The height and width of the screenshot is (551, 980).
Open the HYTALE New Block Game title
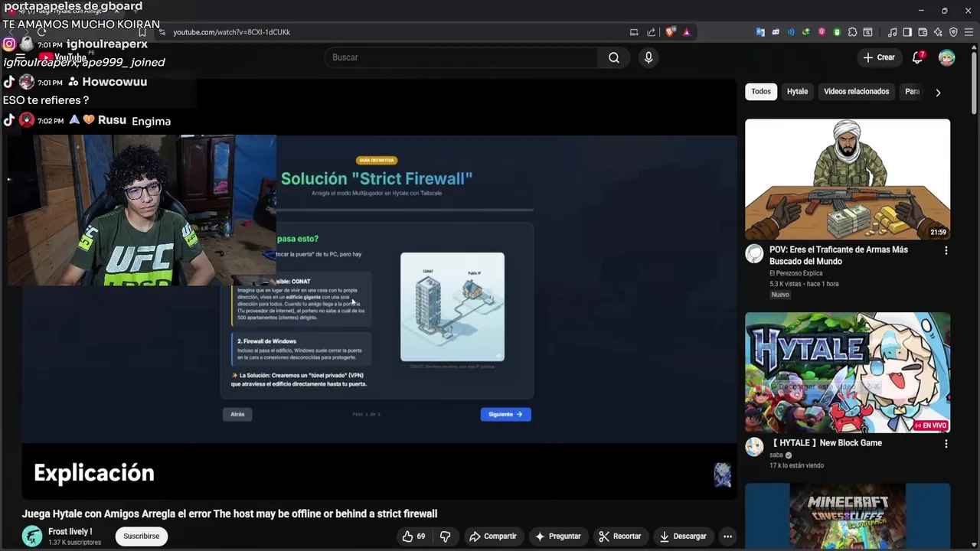(827, 443)
